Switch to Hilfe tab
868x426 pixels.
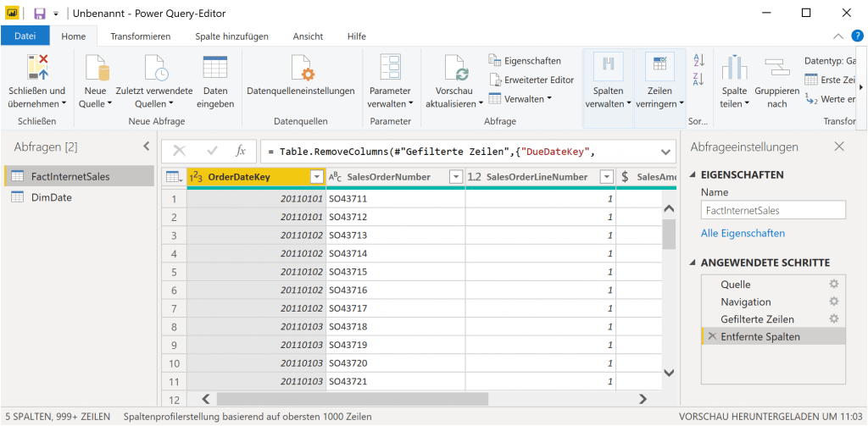[357, 36]
